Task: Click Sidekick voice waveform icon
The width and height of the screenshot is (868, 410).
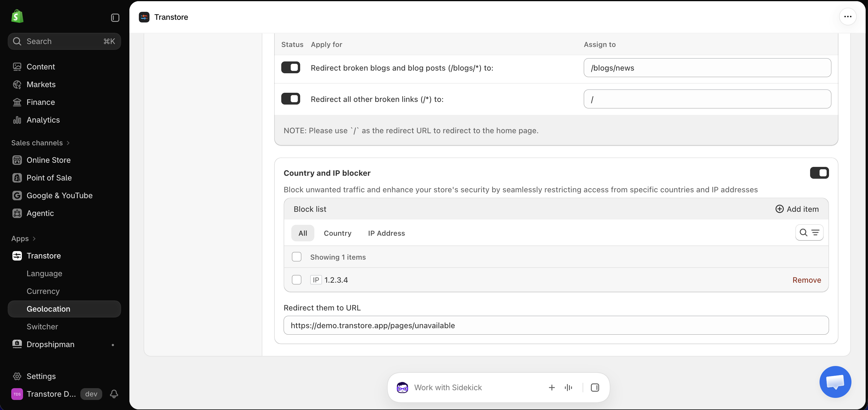Action: tap(568, 388)
